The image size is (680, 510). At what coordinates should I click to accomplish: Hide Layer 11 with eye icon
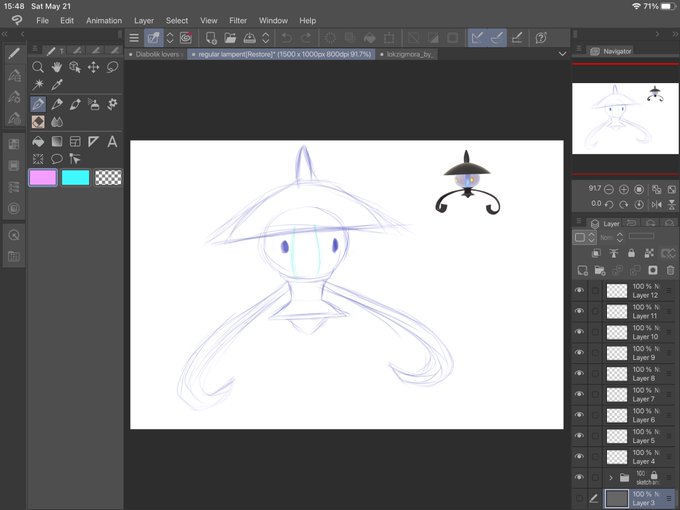[579, 311]
